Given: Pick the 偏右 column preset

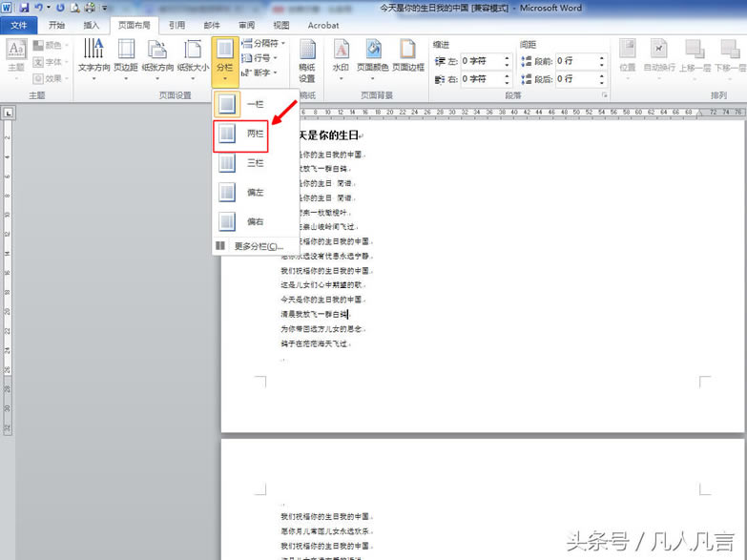Looking at the screenshot, I should click(240, 221).
